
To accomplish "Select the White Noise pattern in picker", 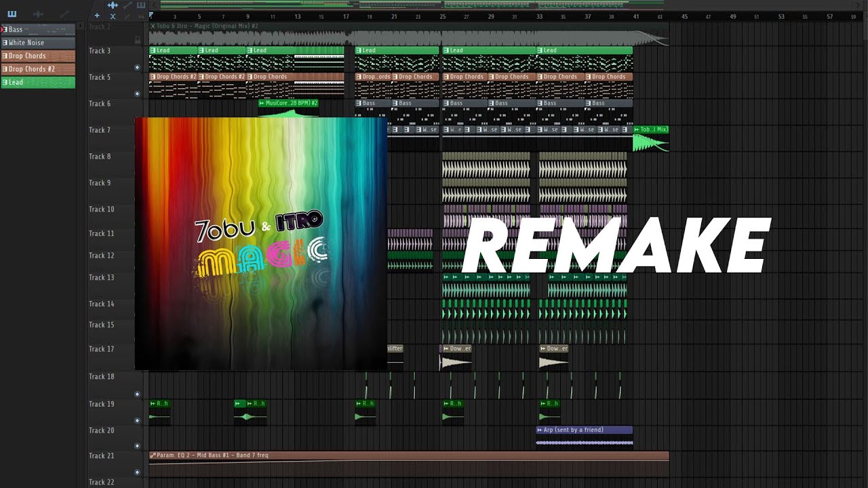I will click(38, 43).
